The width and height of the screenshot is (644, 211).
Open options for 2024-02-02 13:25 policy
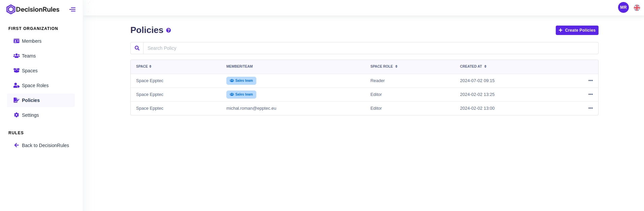590,95
